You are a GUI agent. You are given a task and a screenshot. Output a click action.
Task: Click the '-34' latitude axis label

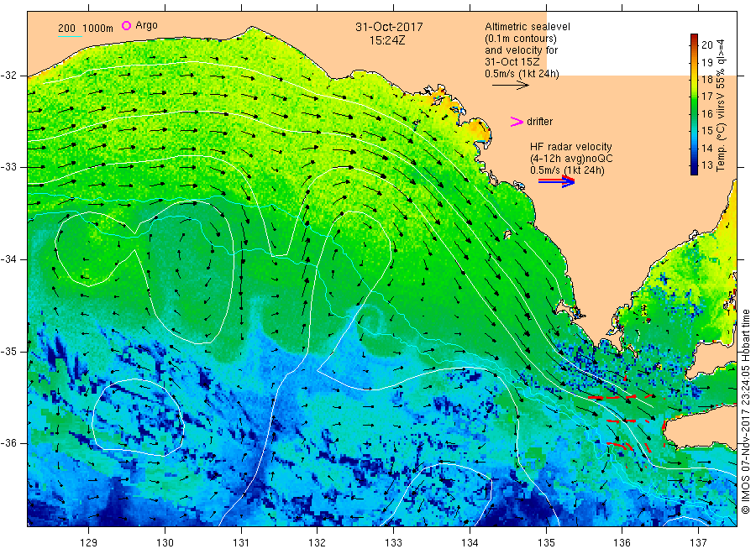pos(8,259)
